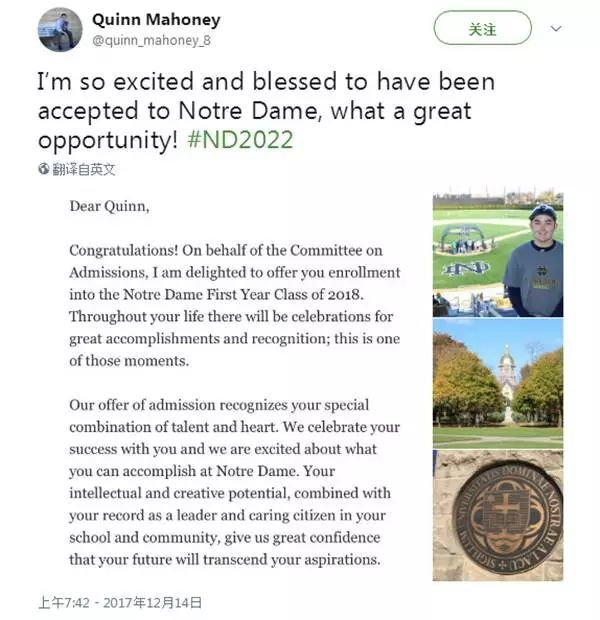The width and height of the screenshot is (600, 620).
Task: Click the globe translation icon
Action: [44, 169]
